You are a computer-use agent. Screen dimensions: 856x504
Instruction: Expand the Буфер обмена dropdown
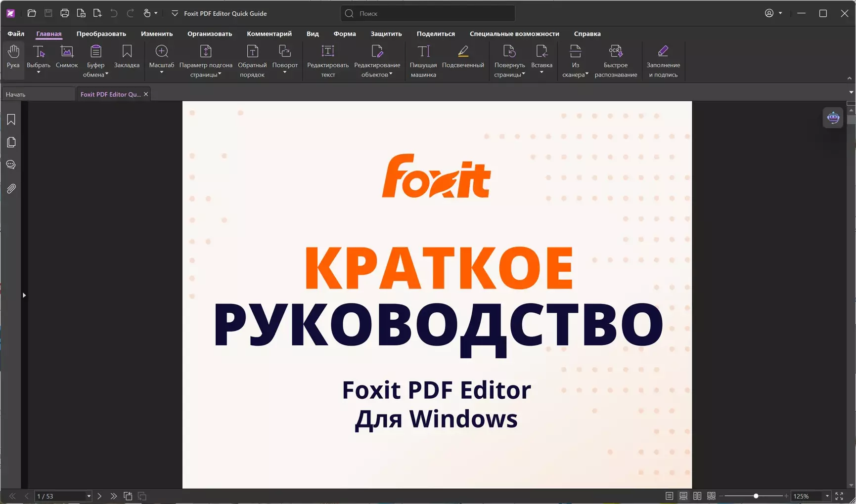(107, 74)
